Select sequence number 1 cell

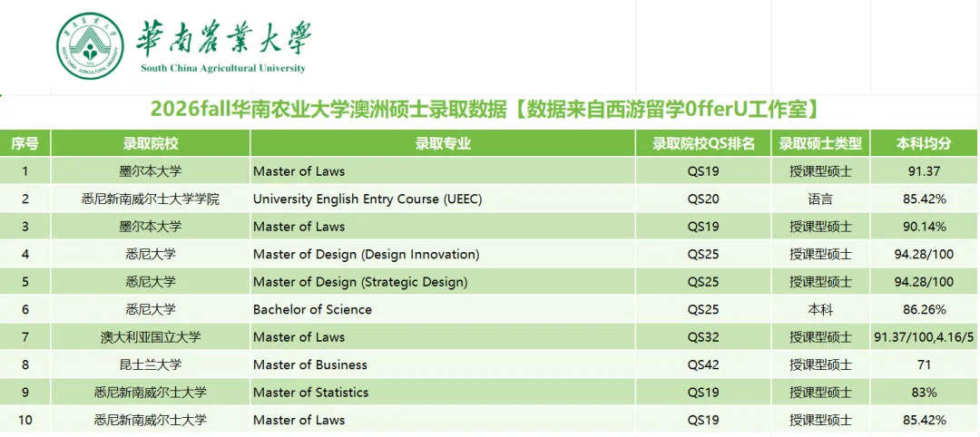(x=25, y=170)
